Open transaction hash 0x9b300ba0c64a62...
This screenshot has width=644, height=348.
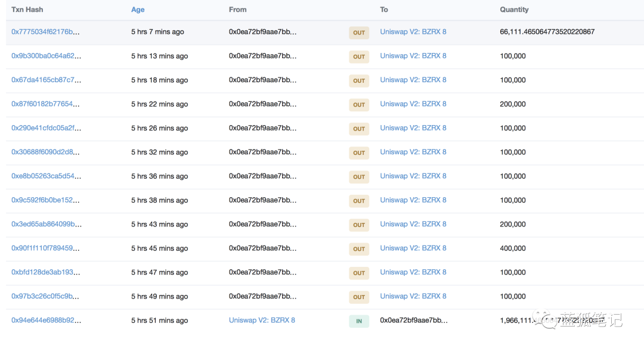pyautogui.click(x=47, y=56)
